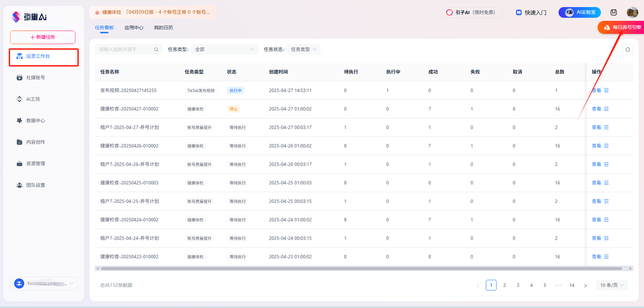Click the 停止 status tag
This screenshot has width=644, height=308.
pos(233,109)
